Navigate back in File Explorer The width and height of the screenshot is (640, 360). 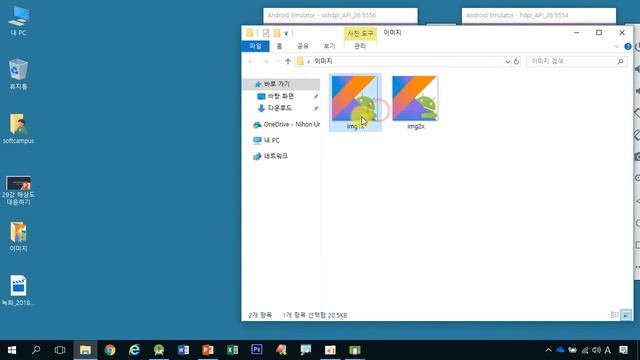pyautogui.click(x=251, y=61)
